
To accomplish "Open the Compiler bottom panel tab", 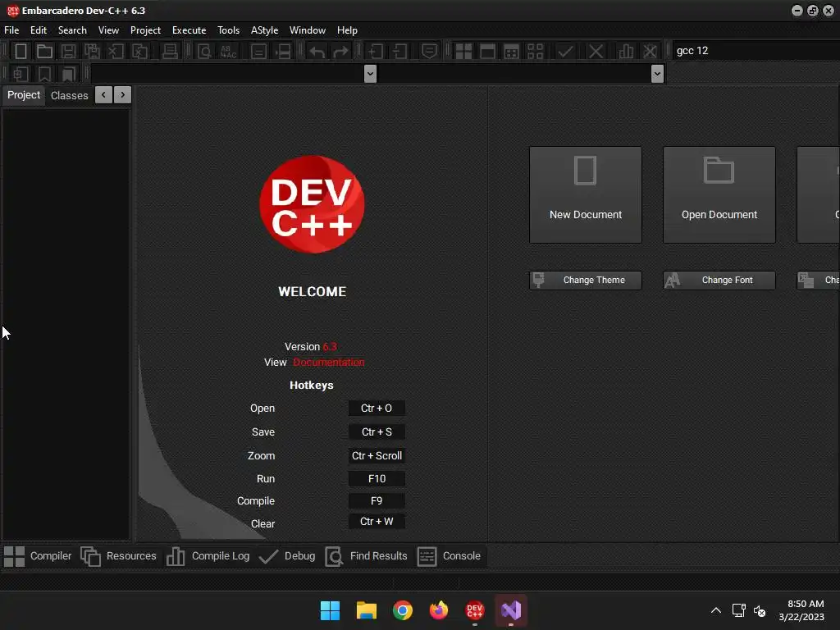I will click(38, 556).
